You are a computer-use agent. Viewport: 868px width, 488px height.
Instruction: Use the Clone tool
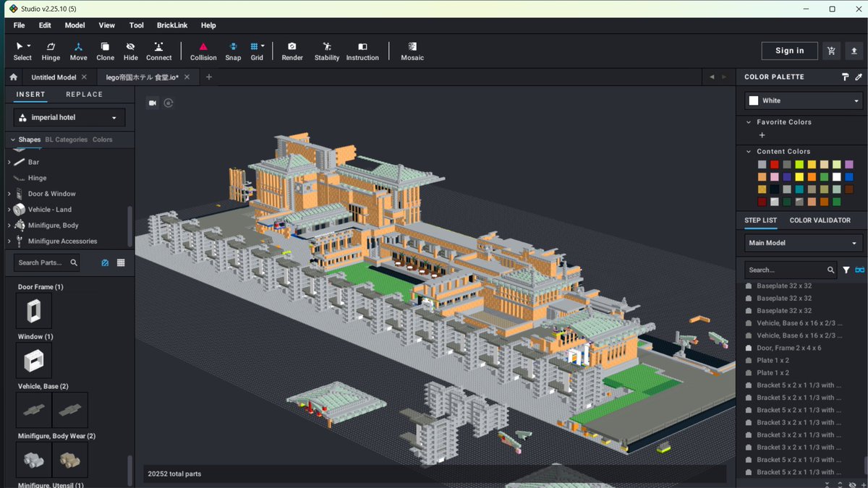click(x=105, y=51)
